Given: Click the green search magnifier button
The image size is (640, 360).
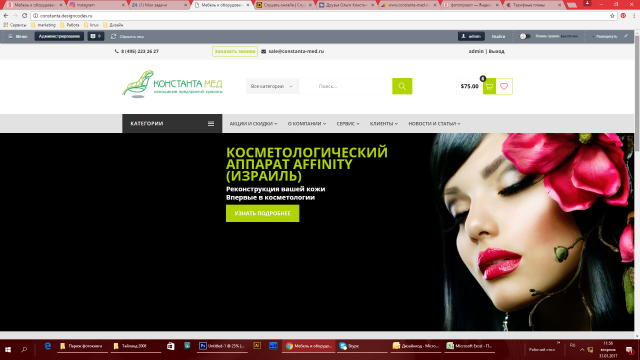Looking at the screenshot, I should pos(402,86).
